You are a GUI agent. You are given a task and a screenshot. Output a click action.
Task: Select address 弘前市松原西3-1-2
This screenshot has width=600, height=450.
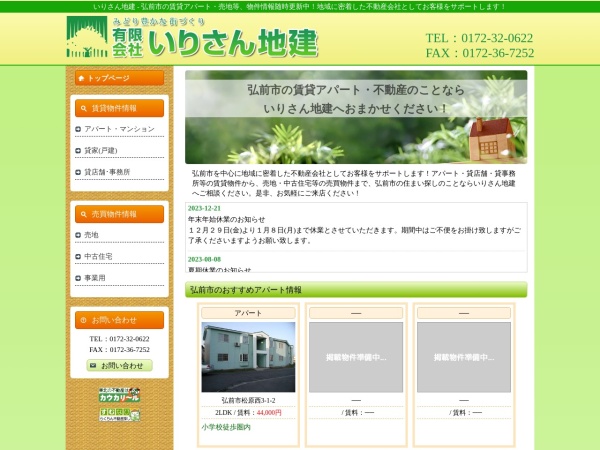tap(248, 400)
